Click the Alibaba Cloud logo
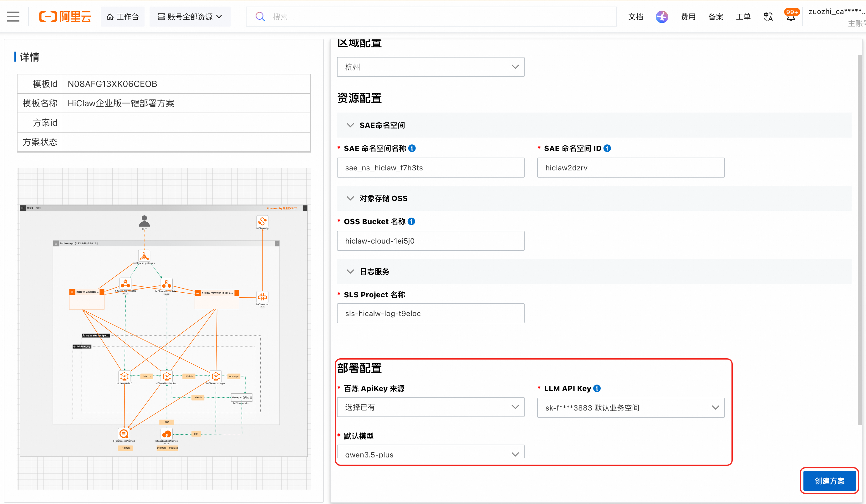 pos(65,17)
